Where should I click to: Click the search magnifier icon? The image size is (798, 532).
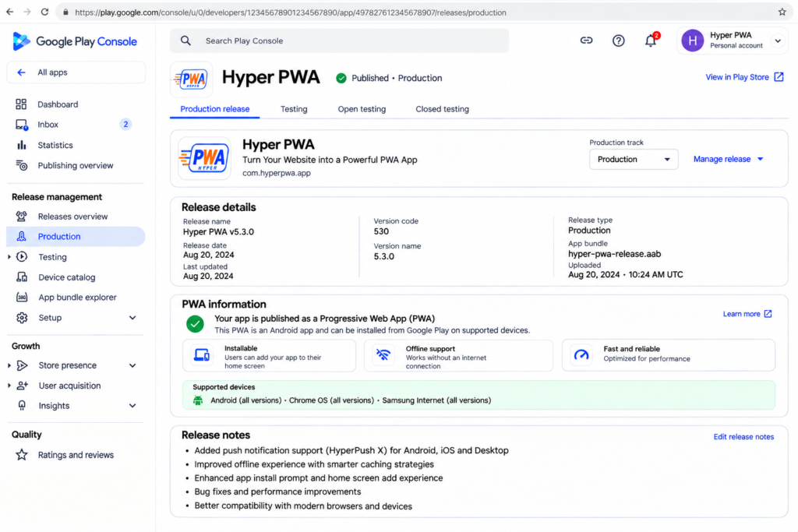[185, 41]
